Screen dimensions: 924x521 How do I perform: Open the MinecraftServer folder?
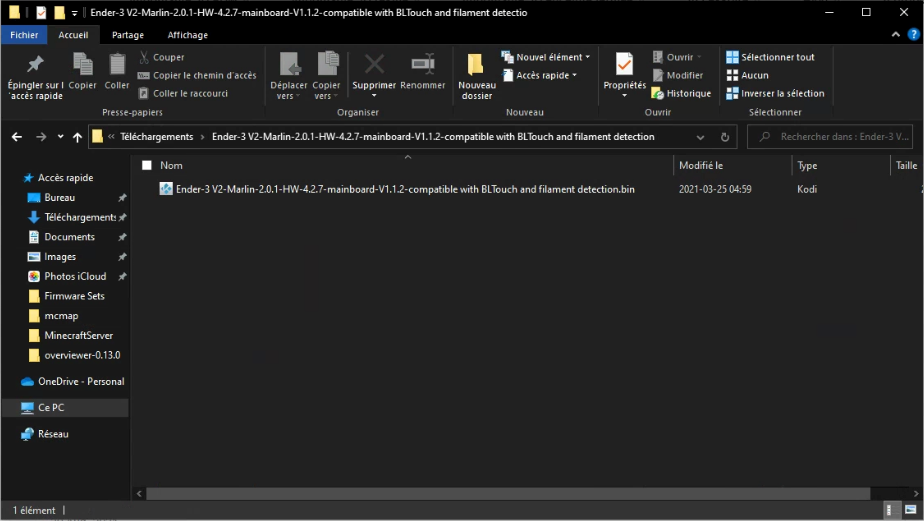[78, 335]
